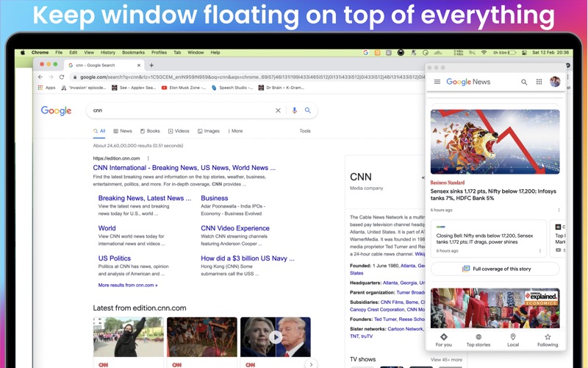Close the cnn - Google Search tab
The width and height of the screenshot is (588, 368).
point(139,66)
